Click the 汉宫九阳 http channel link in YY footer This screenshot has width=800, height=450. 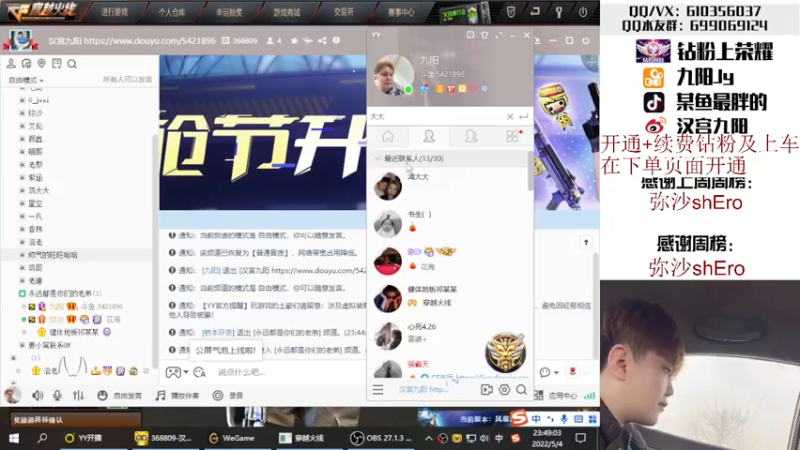[423, 390]
